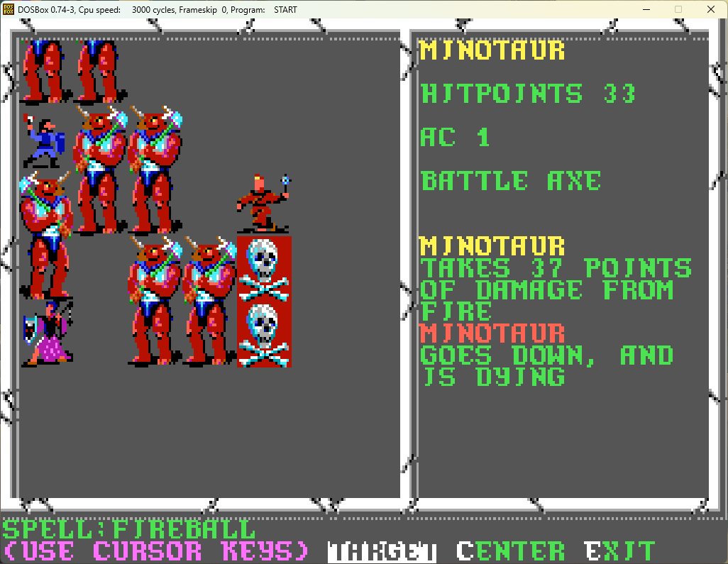
Task: Select the TARGET command
Action: pyautogui.click(x=382, y=552)
